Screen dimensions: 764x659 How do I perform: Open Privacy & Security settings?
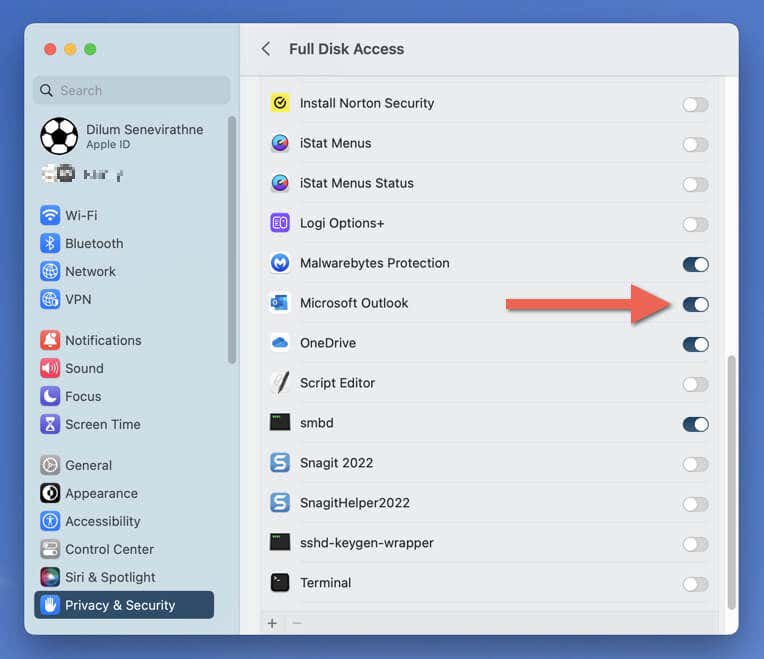124,604
